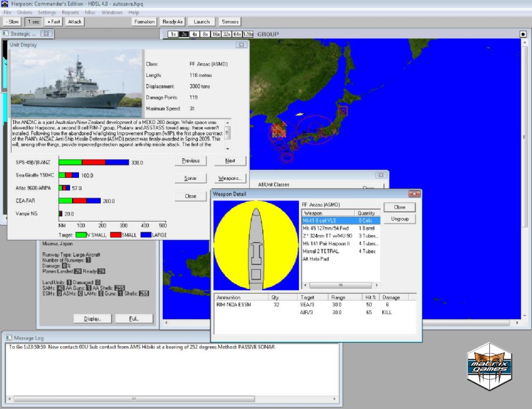Show the Next unit class
Image resolution: width=532 pixels, height=409 pixels.
click(x=230, y=161)
